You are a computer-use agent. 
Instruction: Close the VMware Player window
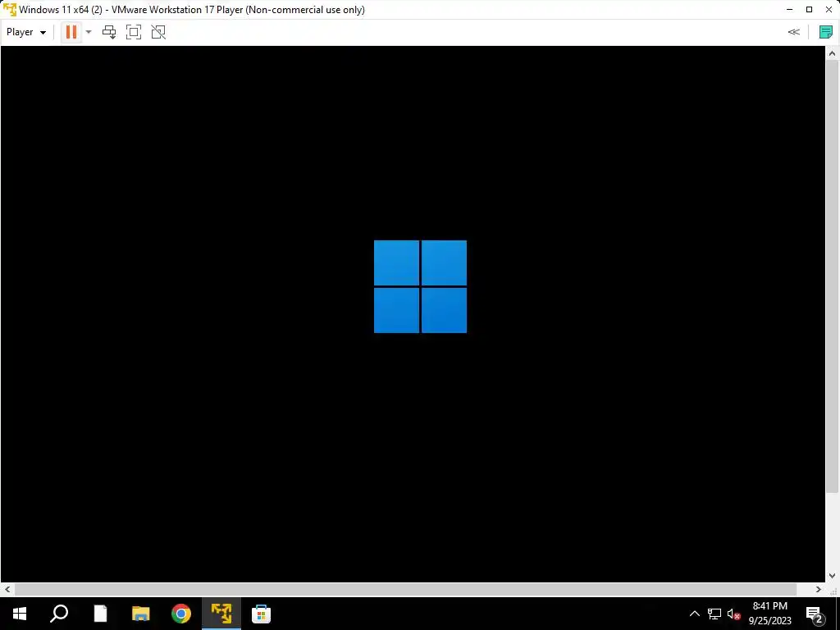coord(829,10)
